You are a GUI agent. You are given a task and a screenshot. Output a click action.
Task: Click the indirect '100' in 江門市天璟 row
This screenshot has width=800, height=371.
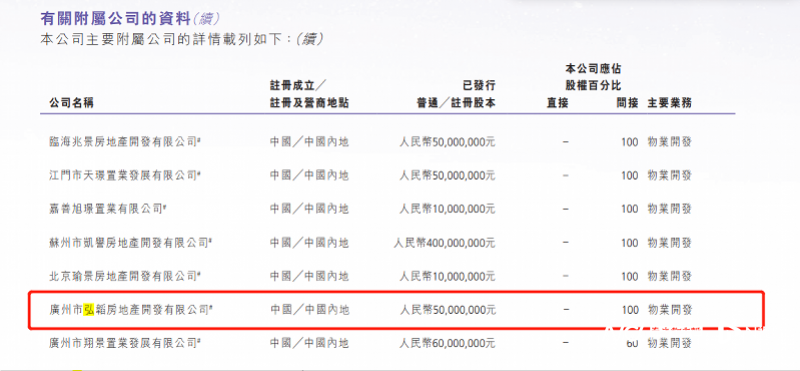click(x=630, y=176)
